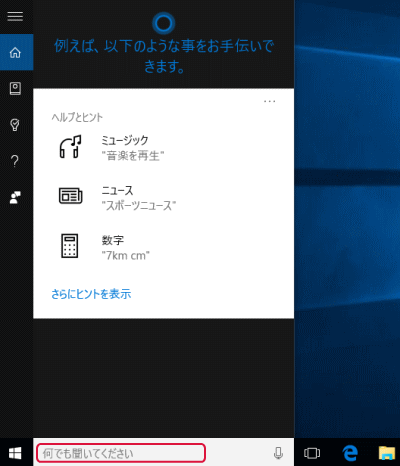
Task: Open the three-dots card options menu
Action: click(269, 101)
